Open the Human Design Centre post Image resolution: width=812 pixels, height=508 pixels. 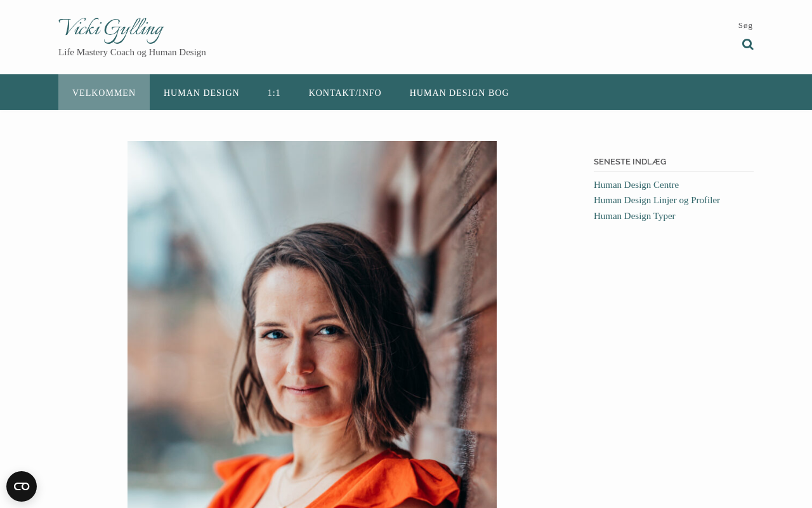click(x=636, y=185)
